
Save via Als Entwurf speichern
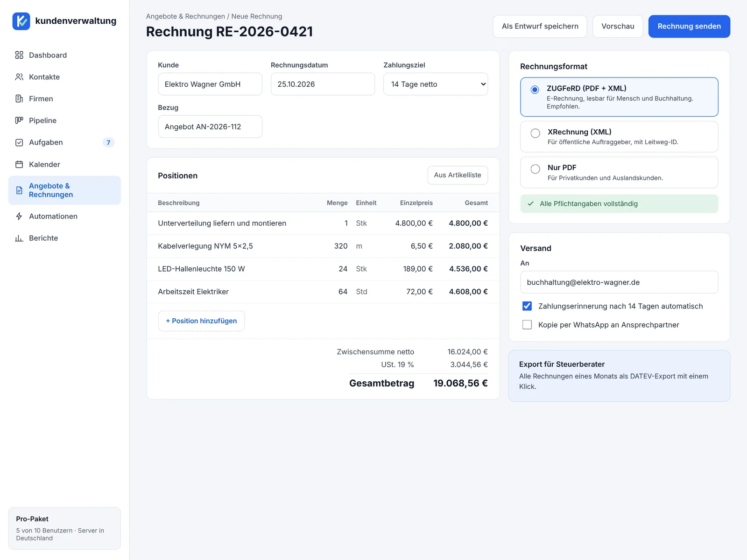pos(540,26)
